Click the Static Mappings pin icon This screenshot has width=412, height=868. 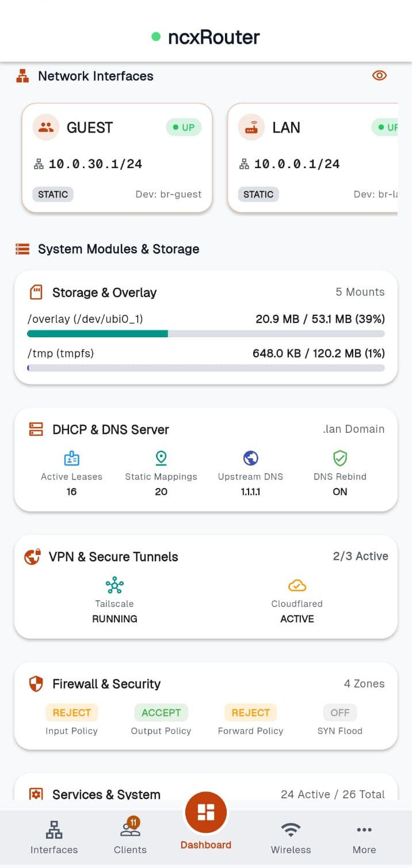pos(161,458)
